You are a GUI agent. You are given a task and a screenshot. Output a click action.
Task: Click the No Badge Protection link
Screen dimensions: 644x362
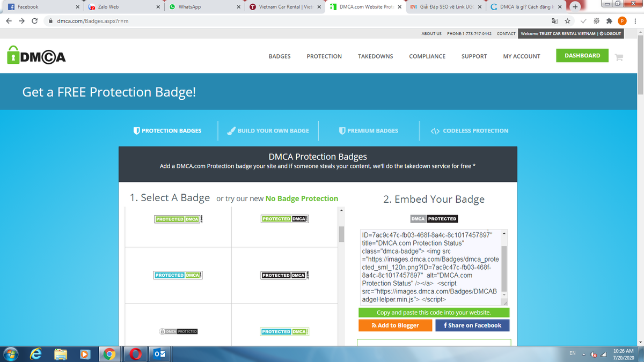click(x=302, y=198)
